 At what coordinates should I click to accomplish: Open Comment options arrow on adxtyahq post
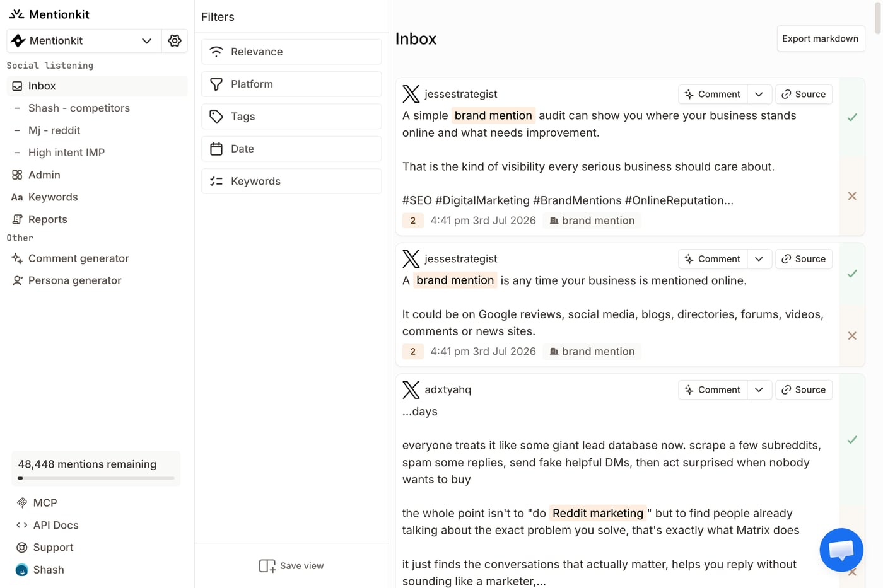coord(759,390)
